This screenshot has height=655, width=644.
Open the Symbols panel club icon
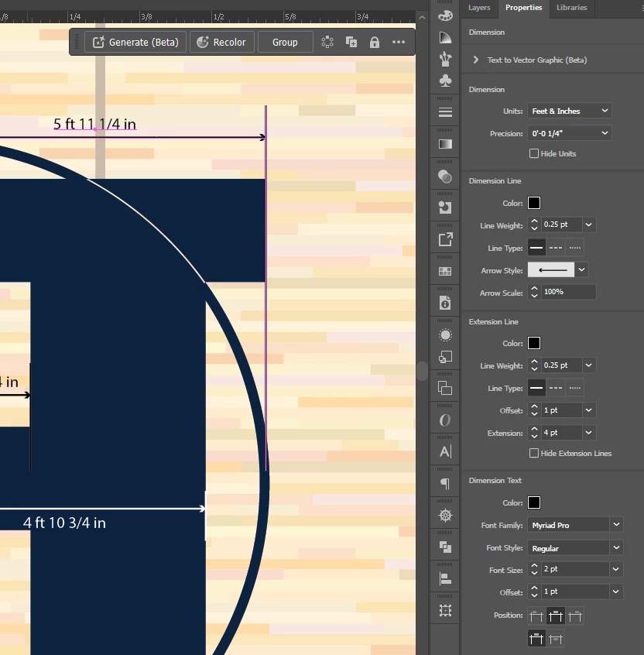[x=445, y=81]
